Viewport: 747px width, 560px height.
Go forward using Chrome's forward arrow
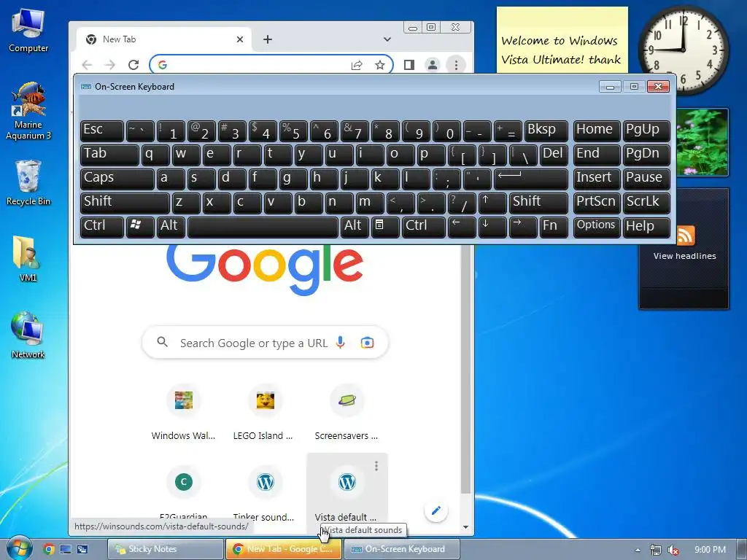[x=110, y=65]
